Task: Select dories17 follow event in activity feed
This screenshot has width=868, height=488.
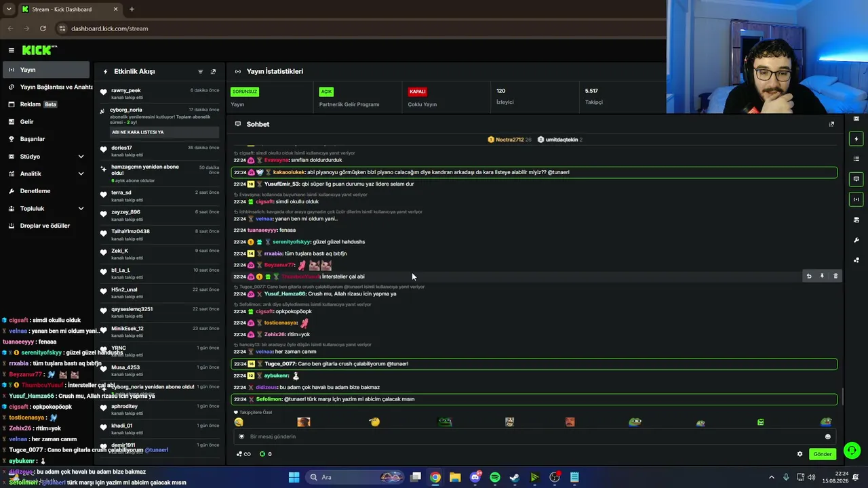Action: [159, 151]
